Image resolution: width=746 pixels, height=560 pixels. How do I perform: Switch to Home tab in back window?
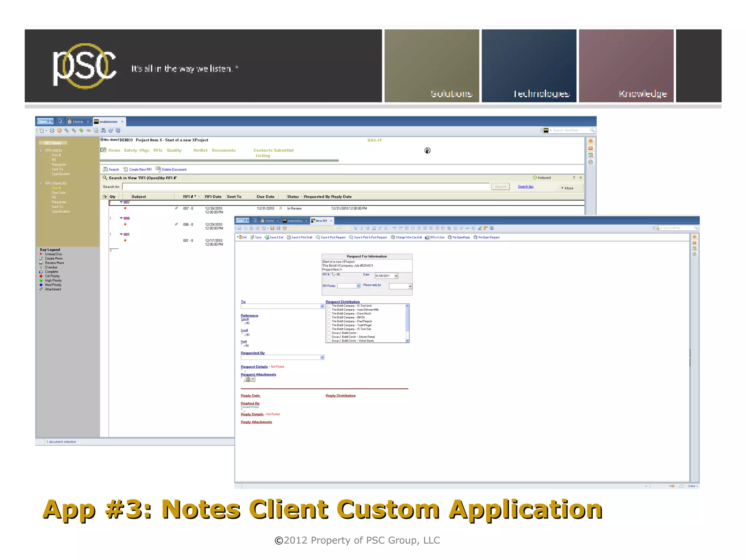pos(78,122)
